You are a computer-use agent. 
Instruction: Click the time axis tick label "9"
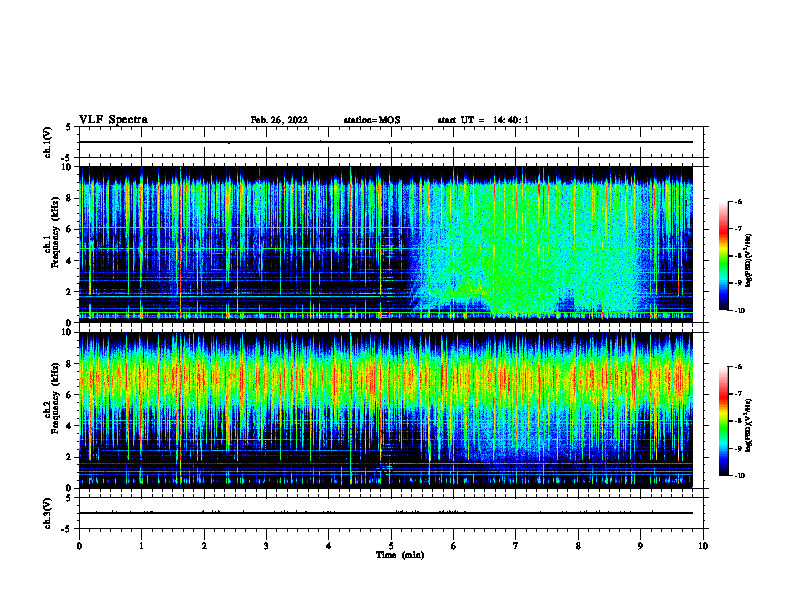[x=640, y=546]
